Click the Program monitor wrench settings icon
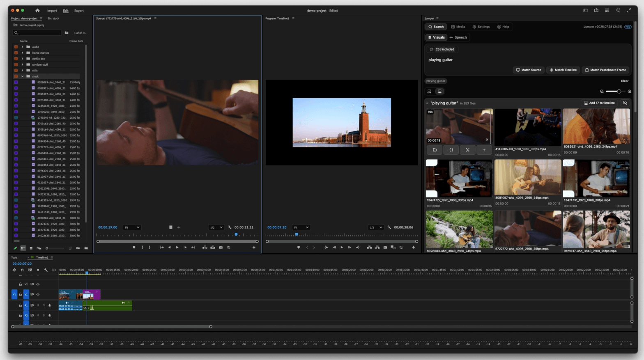 pos(389,227)
